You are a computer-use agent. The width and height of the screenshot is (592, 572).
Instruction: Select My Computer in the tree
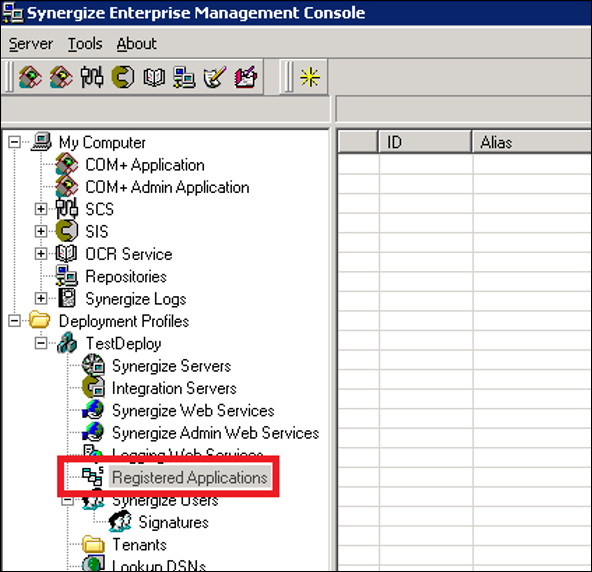click(x=102, y=143)
